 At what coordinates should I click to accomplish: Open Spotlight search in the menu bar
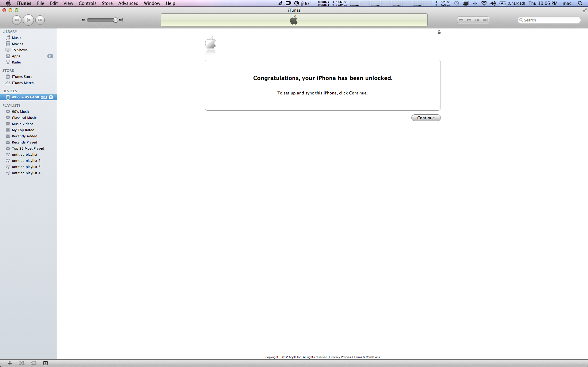(580, 3)
